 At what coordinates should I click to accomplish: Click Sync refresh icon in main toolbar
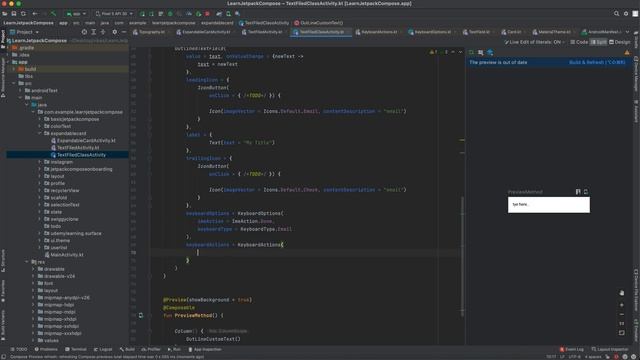pos(23,14)
